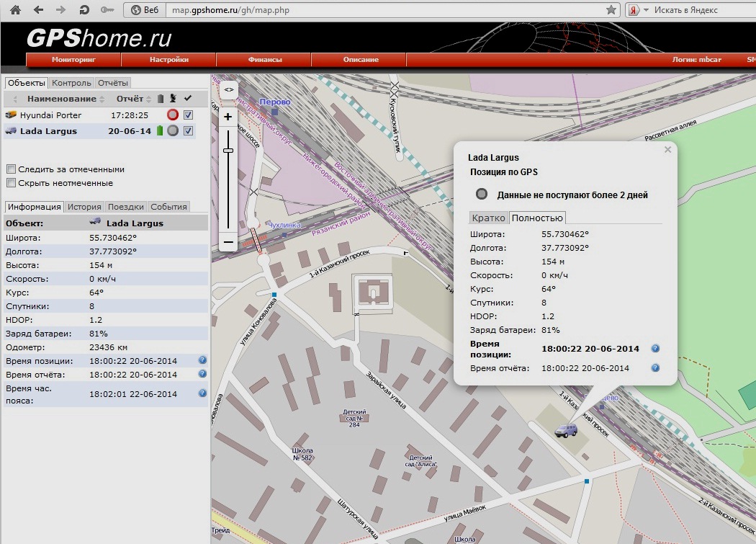Click the map zoom slider handle
The width and height of the screenshot is (756, 544).
(228, 150)
